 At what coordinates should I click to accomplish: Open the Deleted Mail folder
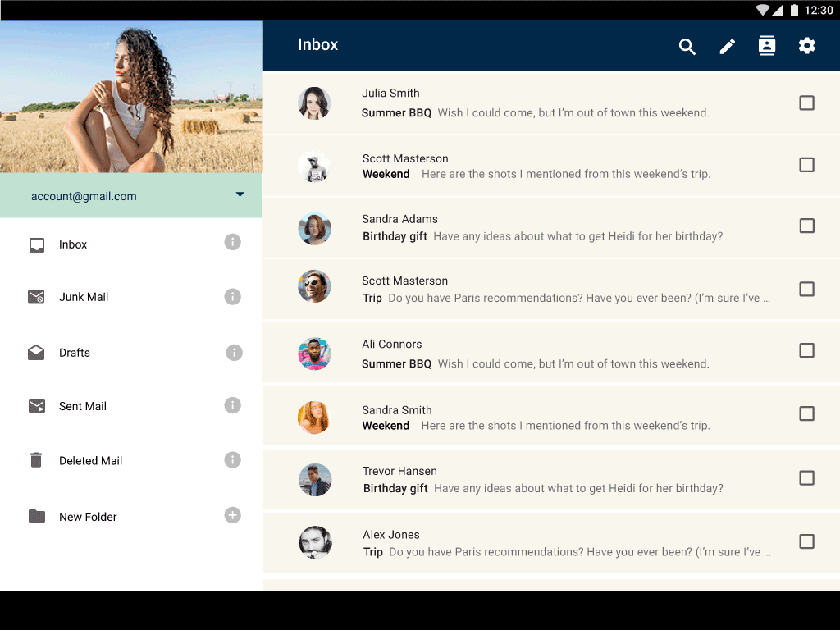(90, 461)
